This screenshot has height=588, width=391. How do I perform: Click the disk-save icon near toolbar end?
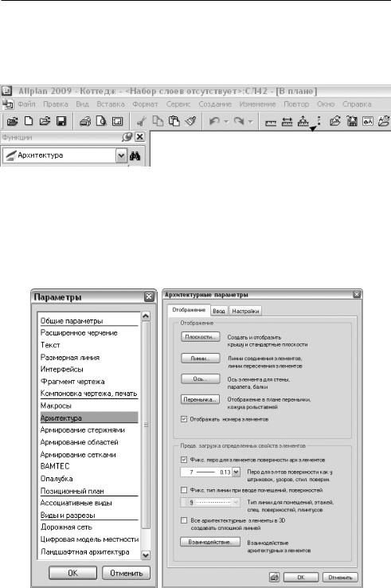point(352,121)
